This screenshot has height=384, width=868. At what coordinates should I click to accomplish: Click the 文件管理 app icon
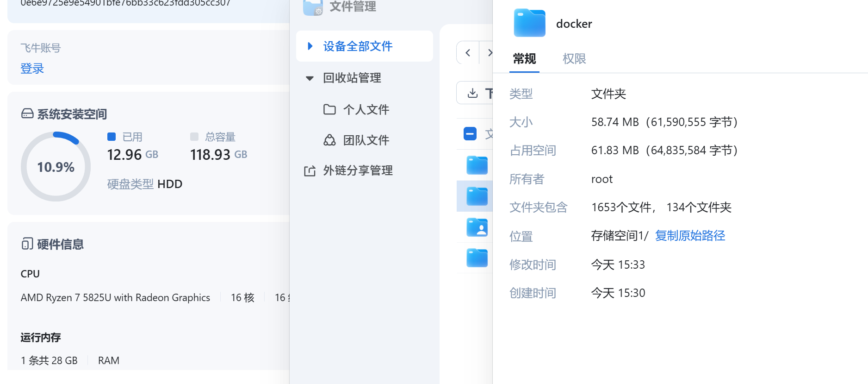pos(313,7)
